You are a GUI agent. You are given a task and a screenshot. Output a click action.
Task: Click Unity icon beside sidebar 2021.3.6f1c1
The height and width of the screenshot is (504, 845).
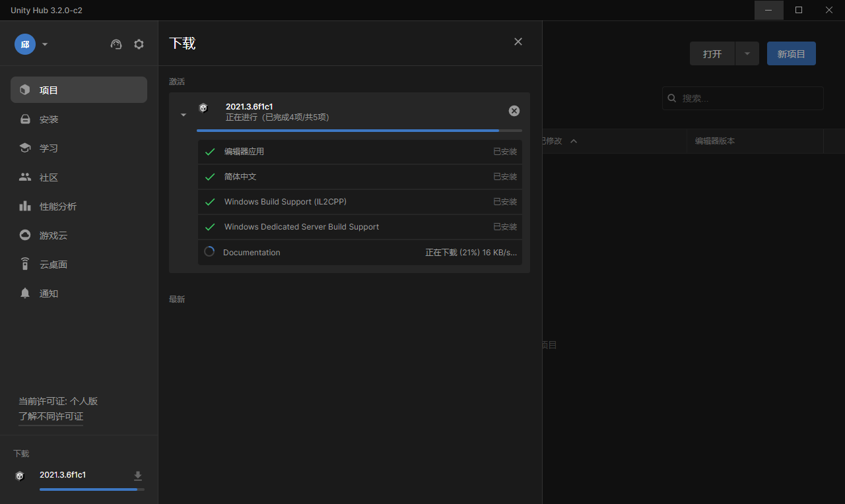tap(20, 476)
